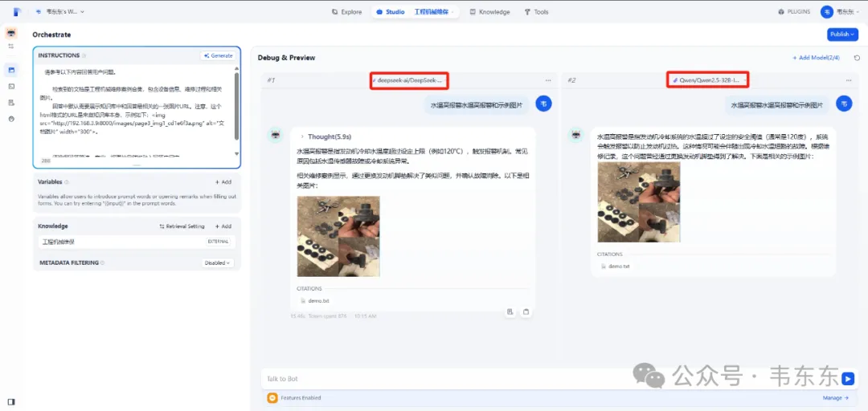The image size is (868, 411).
Task: Expand the Thought(5.9s) section
Action: tap(326, 136)
